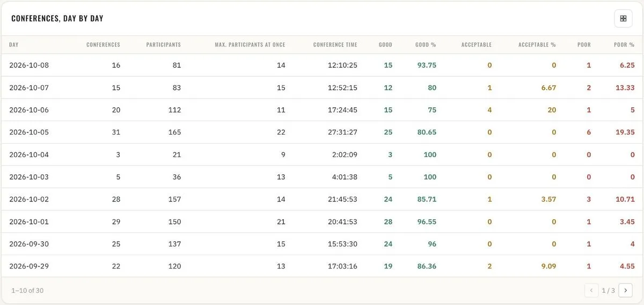Click conference time 17:24:45
Image resolution: width=644 pixels, height=305 pixels.
[x=342, y=110]
